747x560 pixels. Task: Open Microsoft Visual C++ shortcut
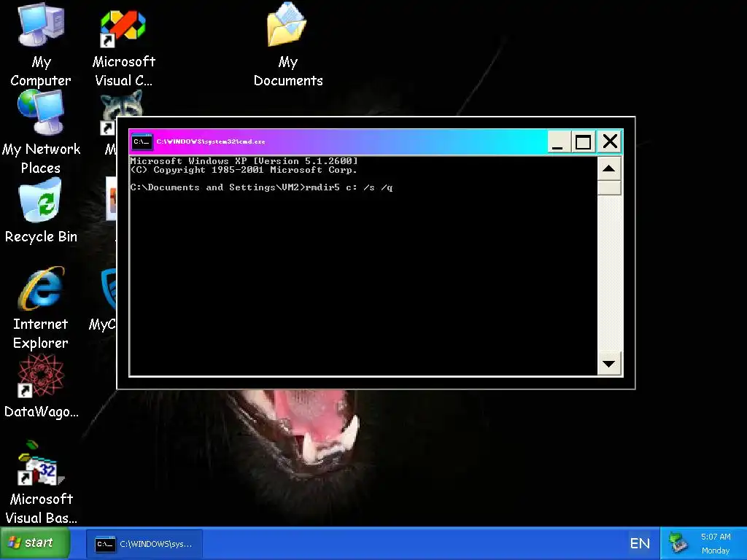[123, 47]
